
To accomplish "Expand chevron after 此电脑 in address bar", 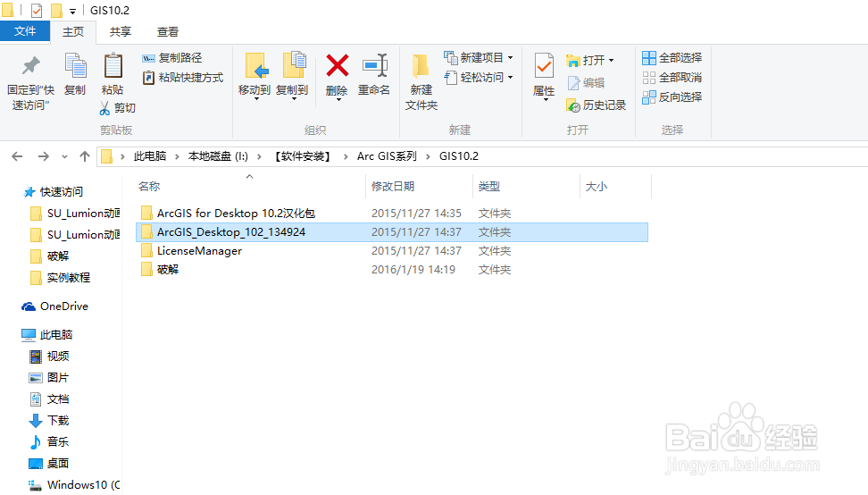I will (177, 156).
